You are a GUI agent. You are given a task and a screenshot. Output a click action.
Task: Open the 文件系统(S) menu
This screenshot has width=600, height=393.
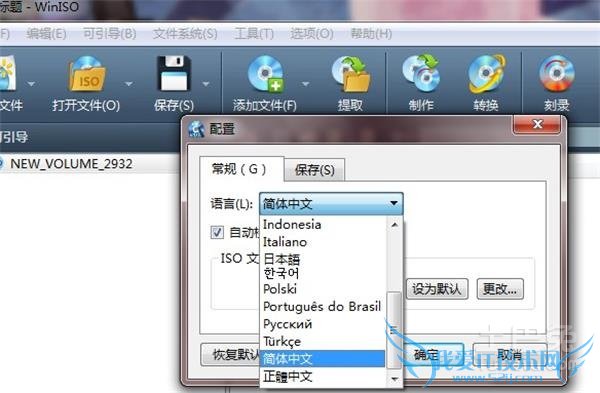(185, 34)
